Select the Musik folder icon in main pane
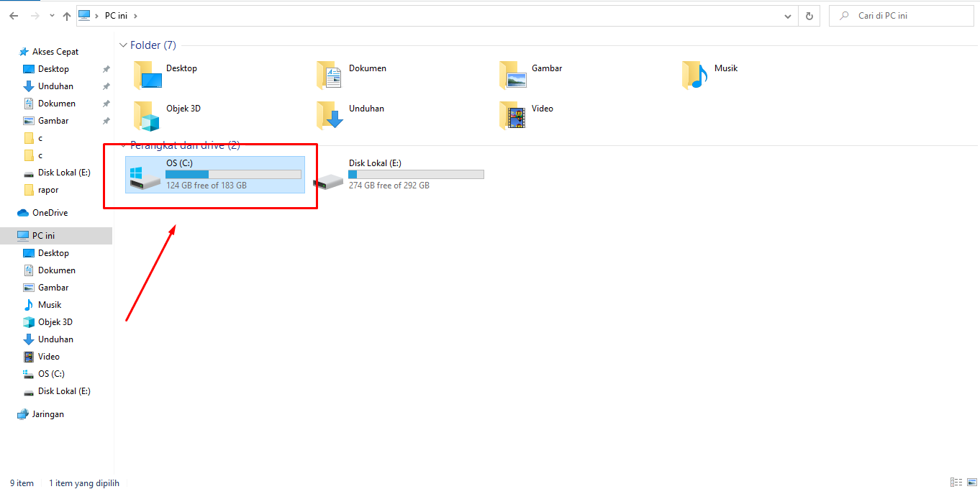Image resolution: width=980 pixels, height=489 pixels. click(695, 75)
